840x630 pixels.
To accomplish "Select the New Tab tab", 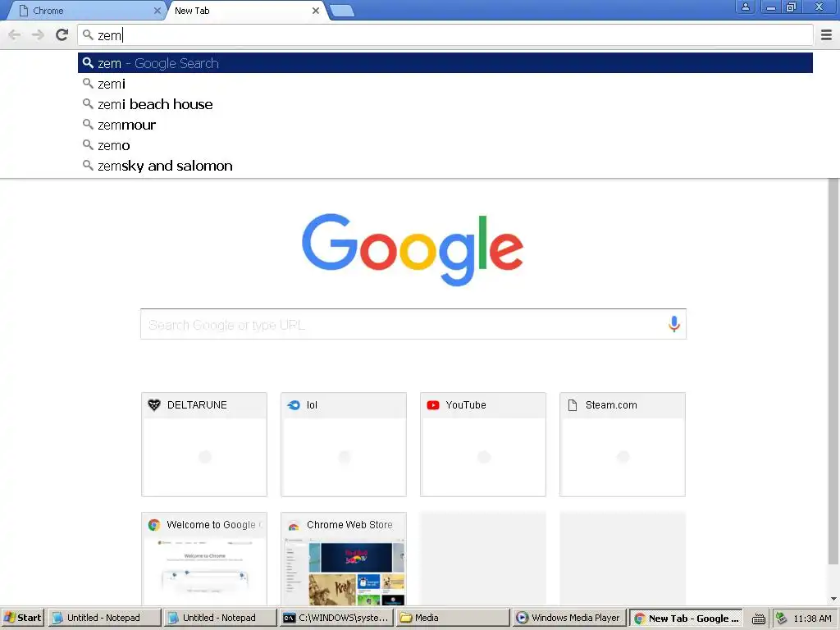I will (246, 11).
